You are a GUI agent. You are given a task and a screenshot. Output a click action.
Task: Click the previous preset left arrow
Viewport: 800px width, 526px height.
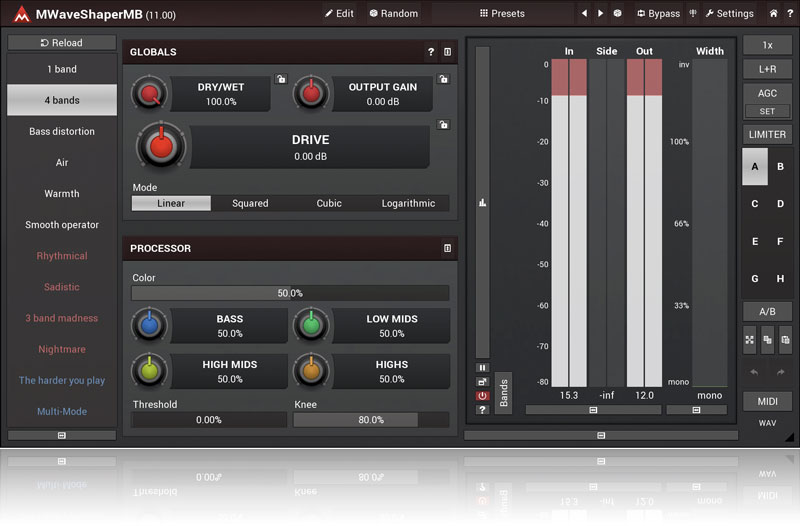[x=584, y=14]
